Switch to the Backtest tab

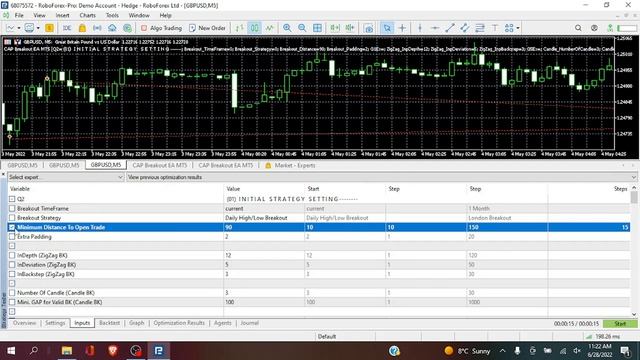click(109, 323)
